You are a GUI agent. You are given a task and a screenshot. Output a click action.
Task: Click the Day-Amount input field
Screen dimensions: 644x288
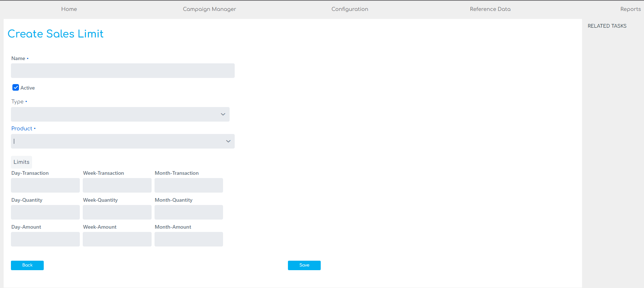[45, 239]
